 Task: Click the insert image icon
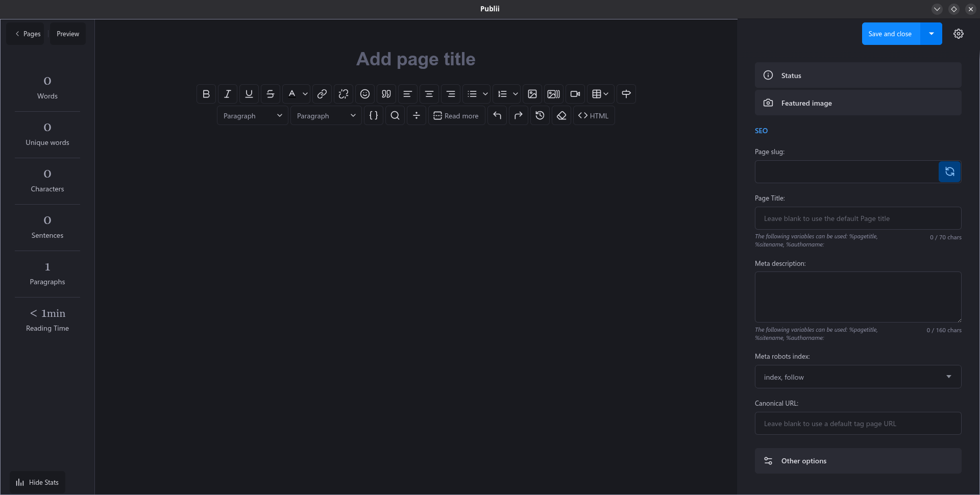(532, 94)
